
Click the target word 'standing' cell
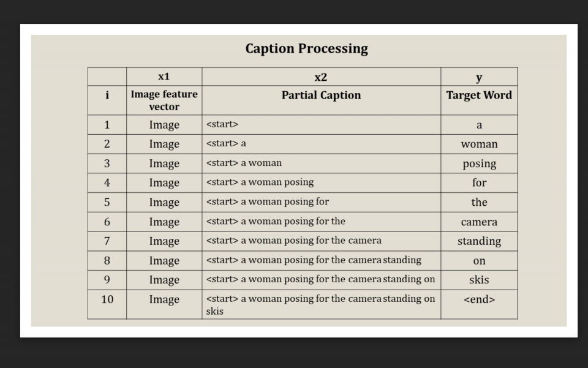[x=479, y=241]
